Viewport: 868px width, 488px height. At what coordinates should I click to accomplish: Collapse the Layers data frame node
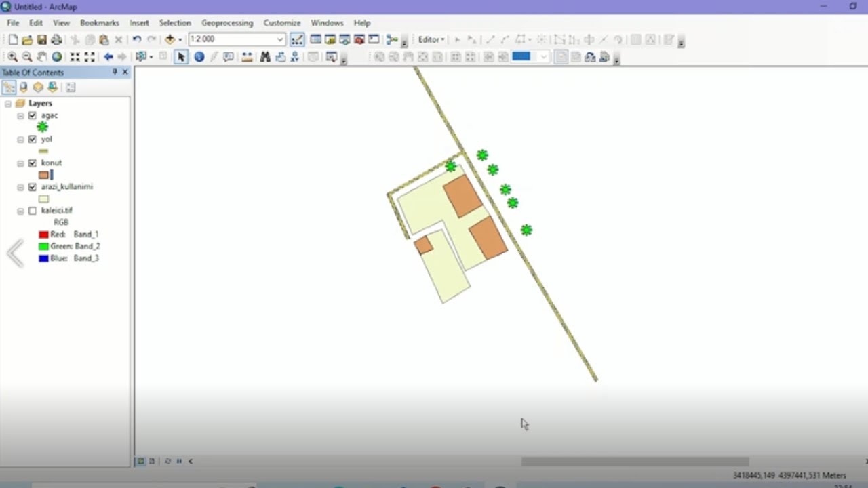pyautogui.click(x=8, y=104)
